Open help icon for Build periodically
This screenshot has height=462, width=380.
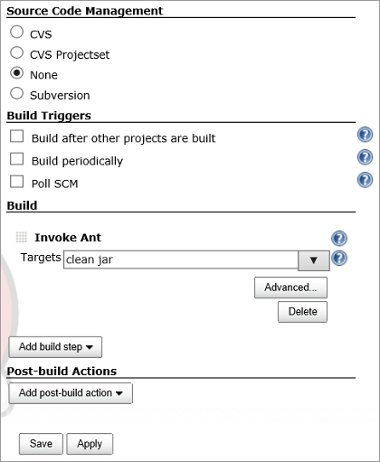(x=365, y=157)
